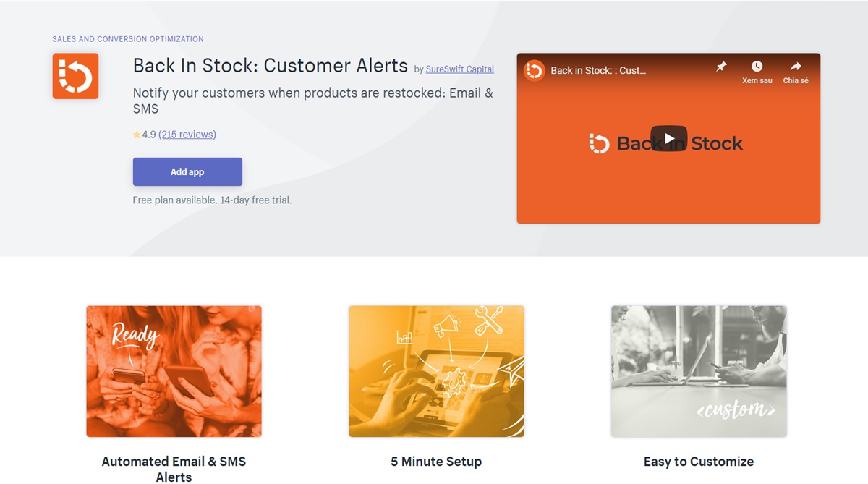Open the 215 reviews link
The image size is (868, 484).
tap(187, 135)
